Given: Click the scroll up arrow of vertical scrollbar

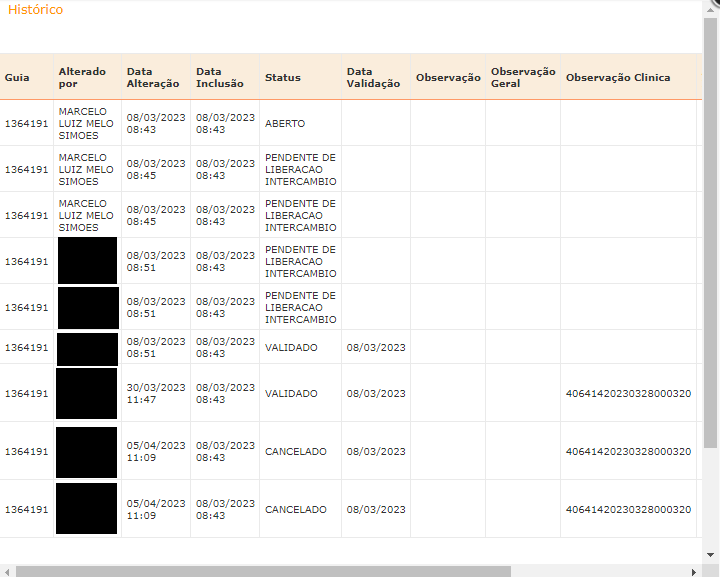Looking at the screenshot, I should click(710, 10).
